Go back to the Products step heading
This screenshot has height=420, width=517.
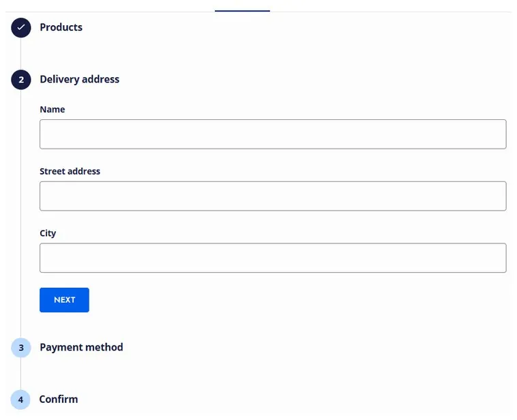click(x=61, y=27)
